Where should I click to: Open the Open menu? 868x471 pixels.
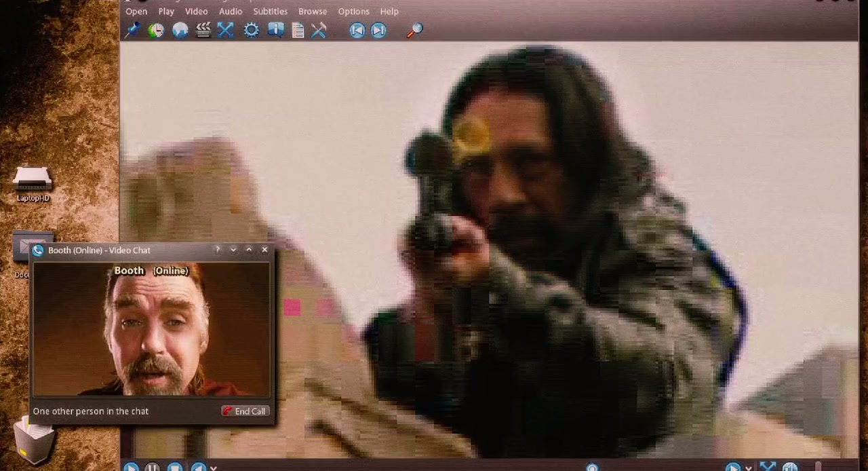coord(136,12)
